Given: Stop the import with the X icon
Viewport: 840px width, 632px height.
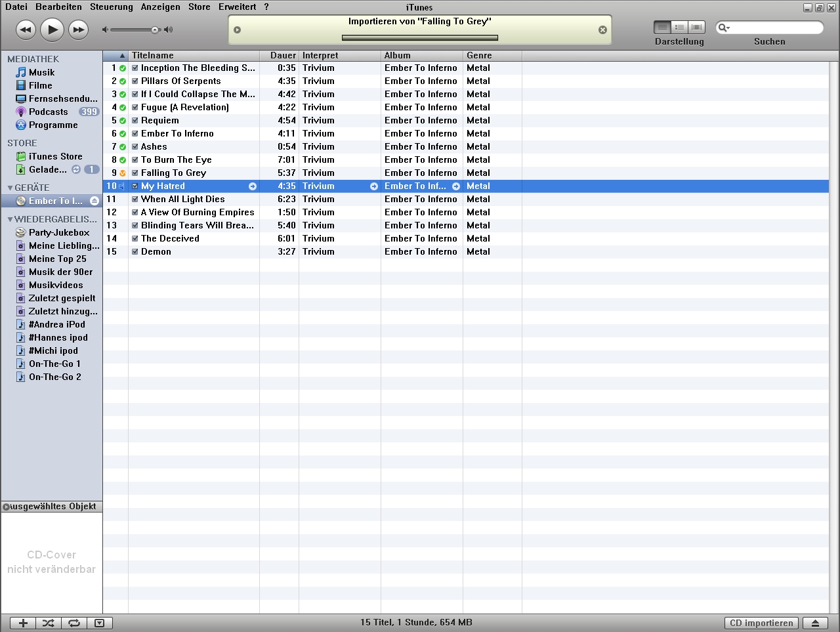Looking at the screenshot, I should pos(602,30).
